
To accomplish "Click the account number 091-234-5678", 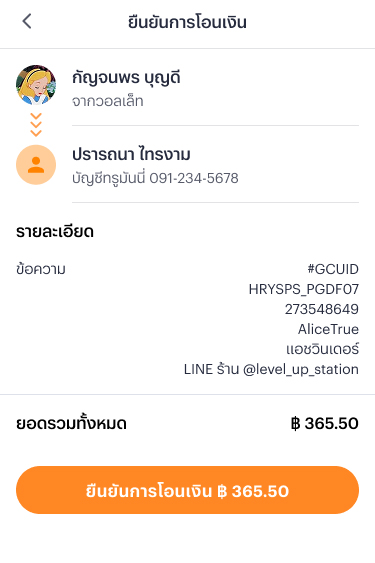I will 194,178.
